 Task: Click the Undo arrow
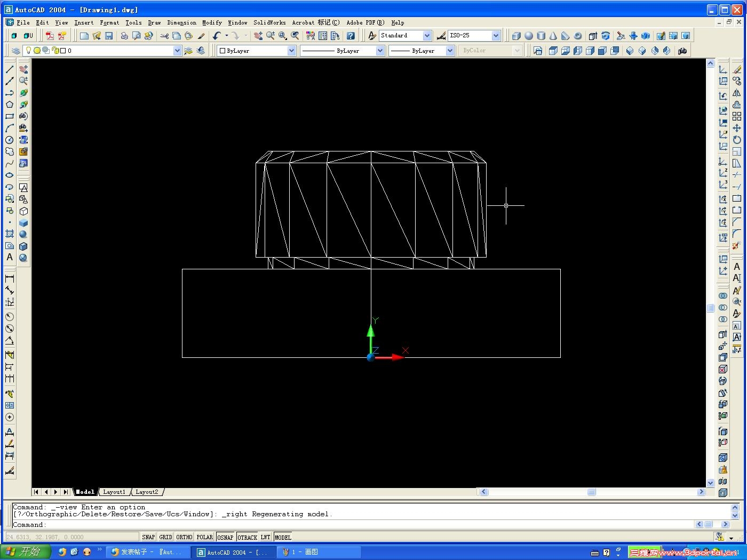point(216,36)
